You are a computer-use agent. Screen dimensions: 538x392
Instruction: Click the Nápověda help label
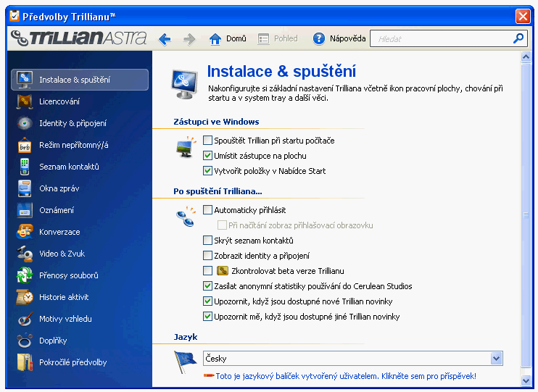pyautogui.click(x=347, y=38)
